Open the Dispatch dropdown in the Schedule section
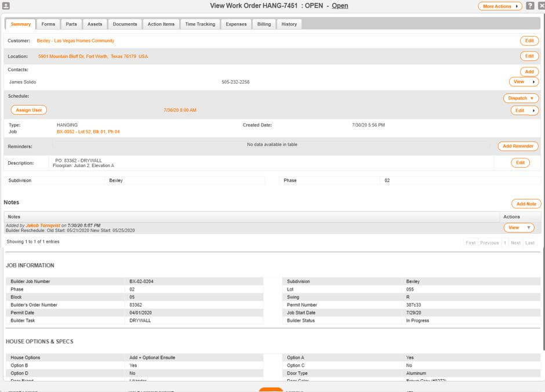 (520, 98)
